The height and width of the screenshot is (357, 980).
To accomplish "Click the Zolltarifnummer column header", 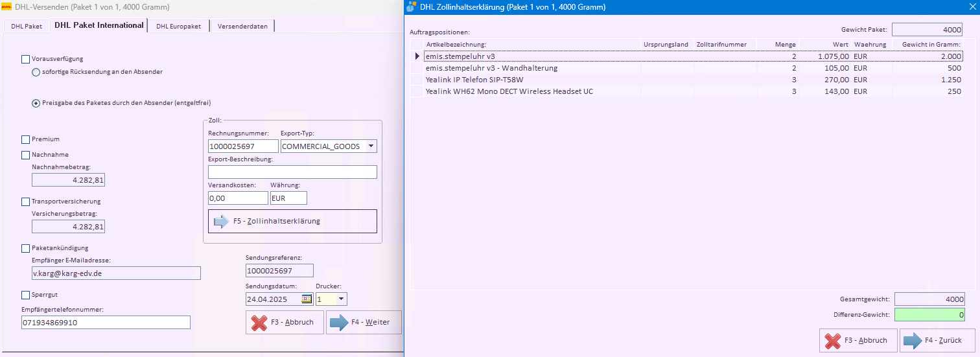I will point(727,44).
